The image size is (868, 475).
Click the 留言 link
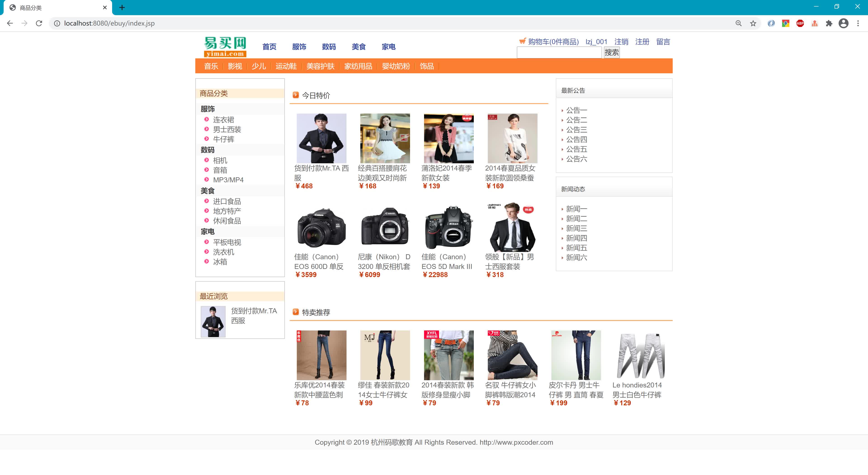pos(663,41)
